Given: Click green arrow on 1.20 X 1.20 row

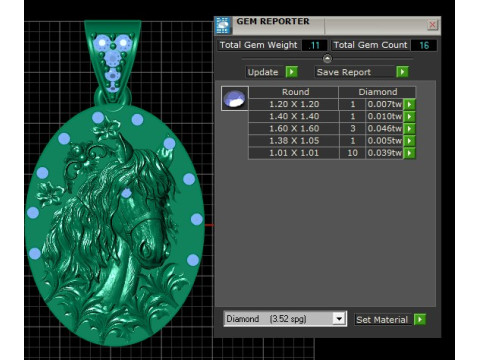Looking at the screenshot, I should pyautogui.click(x=409, y=104).
